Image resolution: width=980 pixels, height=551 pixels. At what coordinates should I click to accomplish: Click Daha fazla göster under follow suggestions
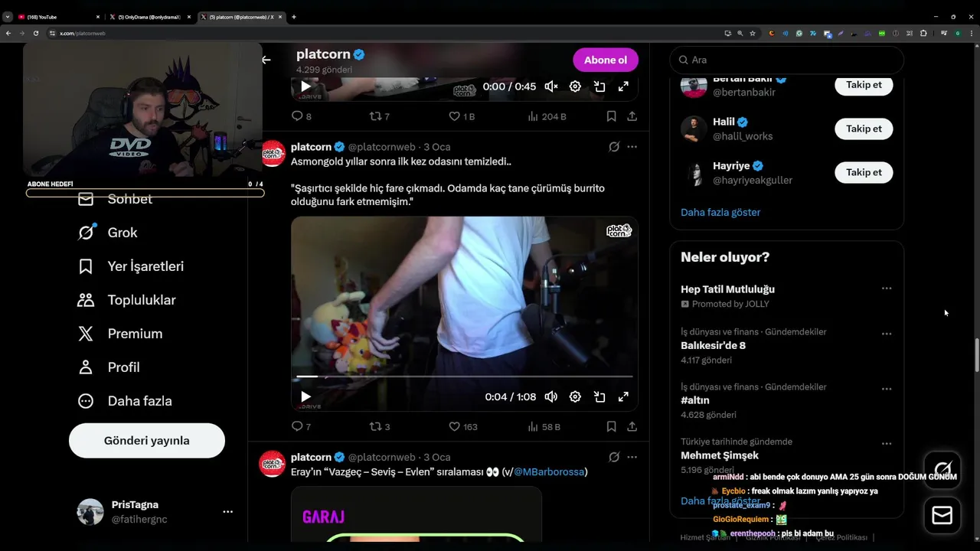click(x=720, y=212)
